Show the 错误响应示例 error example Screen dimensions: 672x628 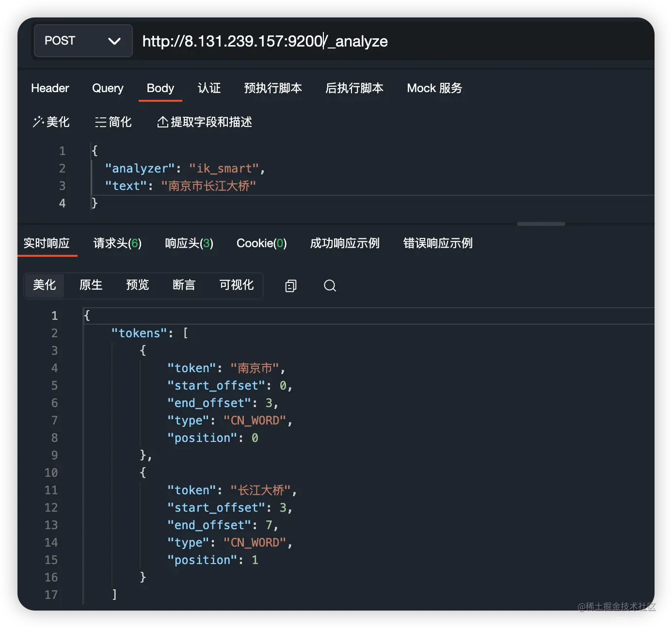tap(438, 243)
